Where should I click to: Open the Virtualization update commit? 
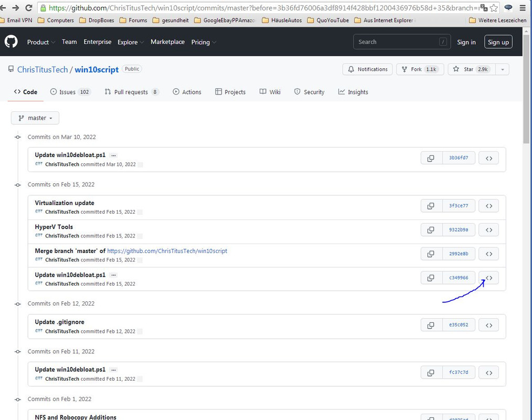click(65, 203)
